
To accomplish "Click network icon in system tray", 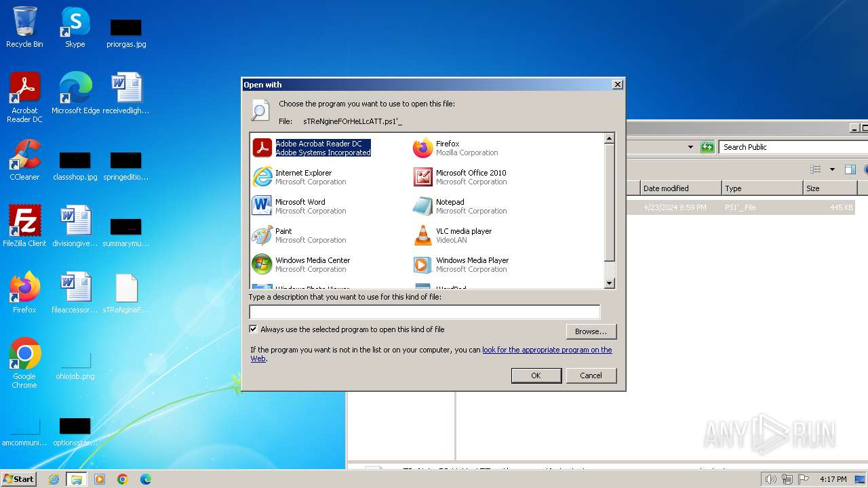I will tap(787, 479).
